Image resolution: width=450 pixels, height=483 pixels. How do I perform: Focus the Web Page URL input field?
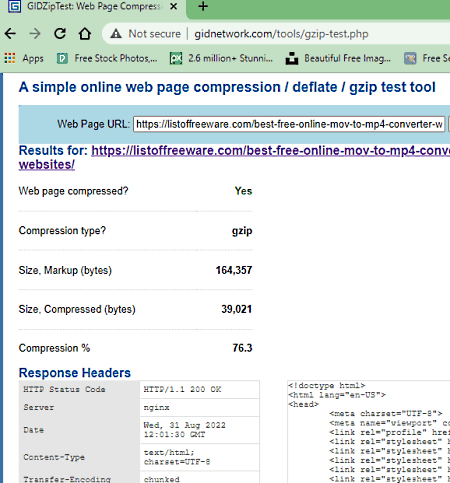(x=289, y=124)
